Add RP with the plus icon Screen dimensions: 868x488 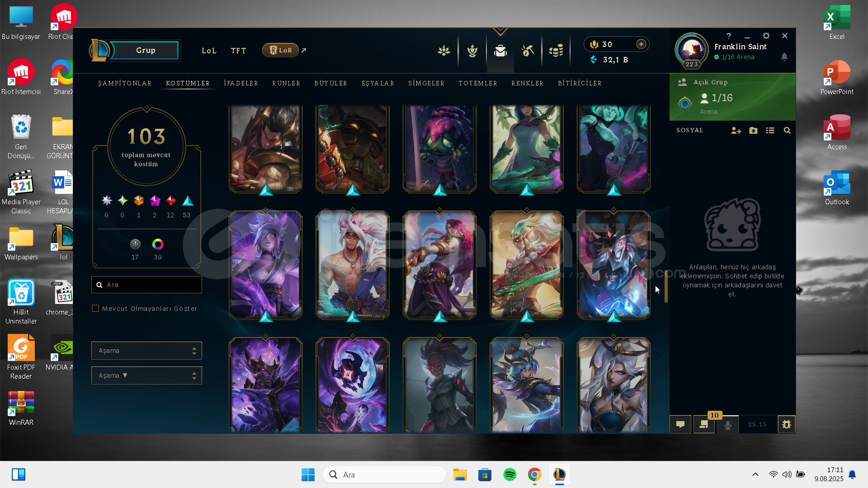point(641,44)
